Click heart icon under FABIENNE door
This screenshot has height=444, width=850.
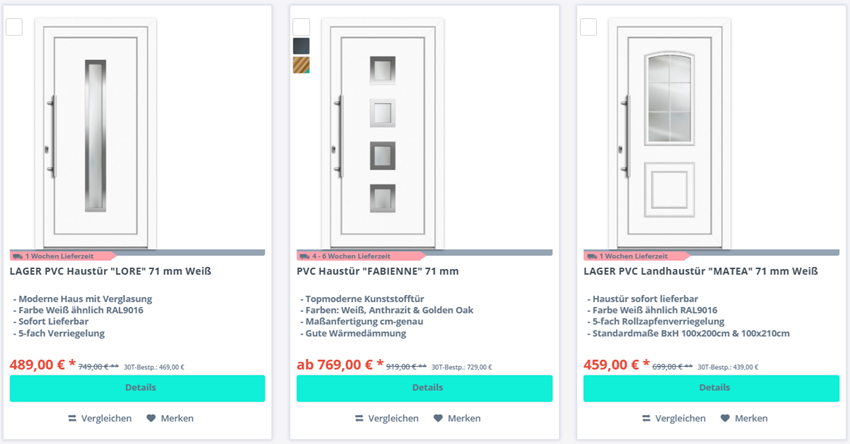pyautogui.click(x=438, y=418)
